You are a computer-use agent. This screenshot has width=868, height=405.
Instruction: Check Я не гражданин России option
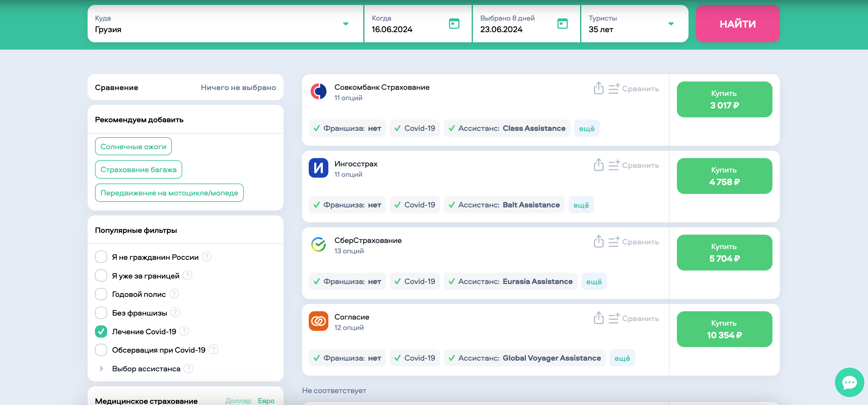coord(101,257)
